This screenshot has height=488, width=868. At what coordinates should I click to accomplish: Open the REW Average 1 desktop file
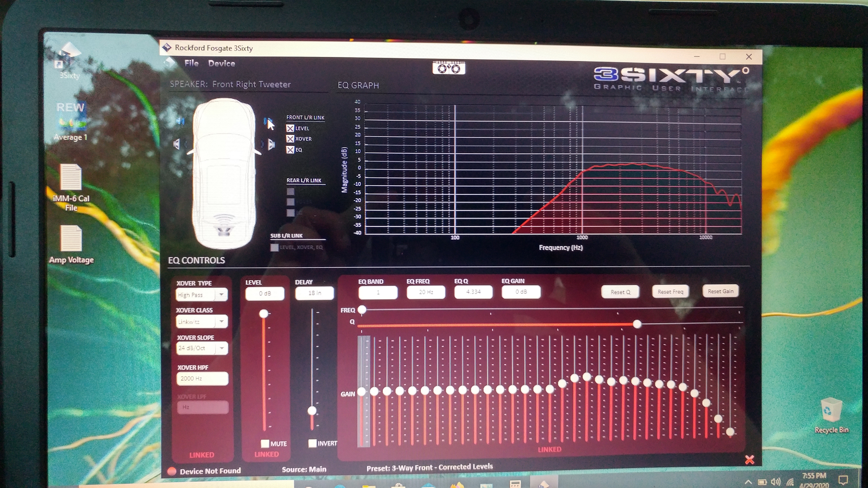coord(70,122)
